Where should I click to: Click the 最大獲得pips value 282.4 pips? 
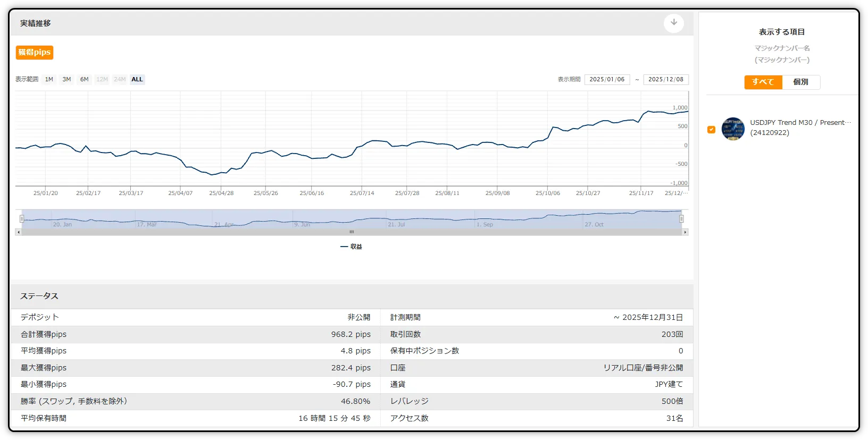tap(351, 368)
